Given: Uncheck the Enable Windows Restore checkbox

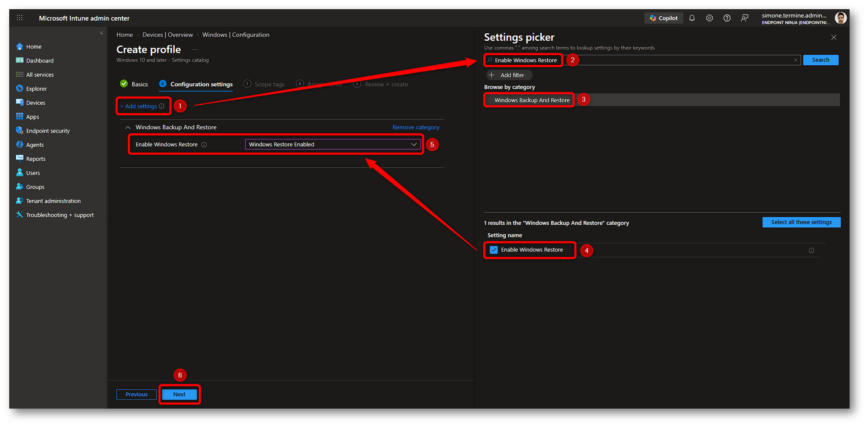Looking at the screenshot, I should (x=494, y=250).
